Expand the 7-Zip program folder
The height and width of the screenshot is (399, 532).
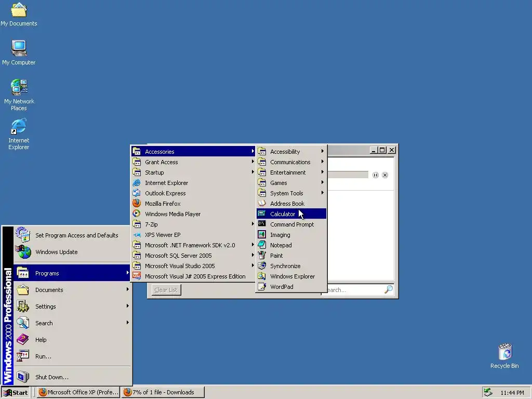193,224
